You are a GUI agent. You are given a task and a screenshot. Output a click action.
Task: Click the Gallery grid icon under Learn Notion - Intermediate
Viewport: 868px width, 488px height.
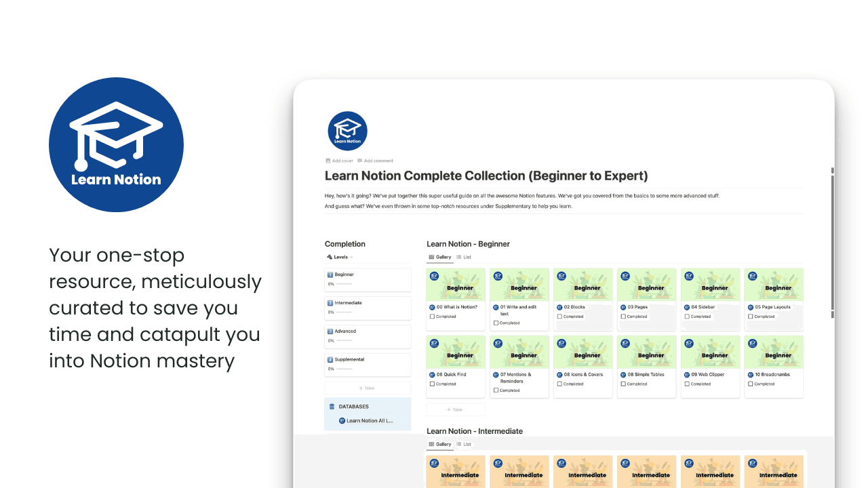[x=431, y=444]
